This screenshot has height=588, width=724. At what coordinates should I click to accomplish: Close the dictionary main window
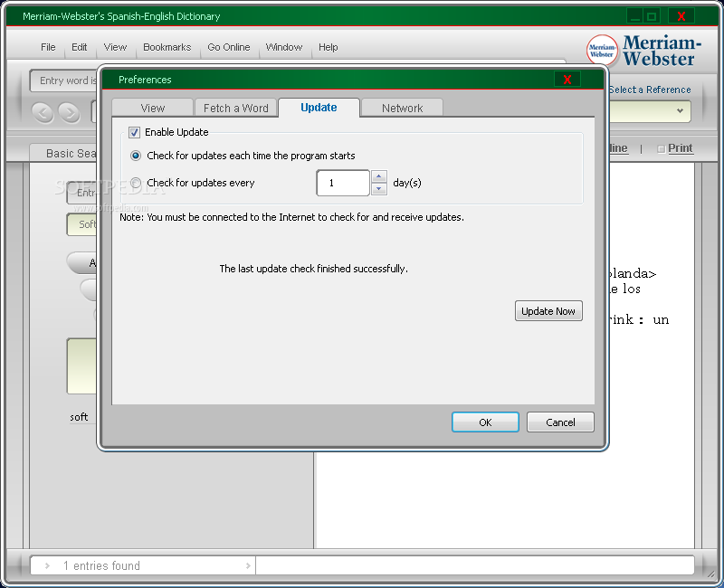point(681,16)
